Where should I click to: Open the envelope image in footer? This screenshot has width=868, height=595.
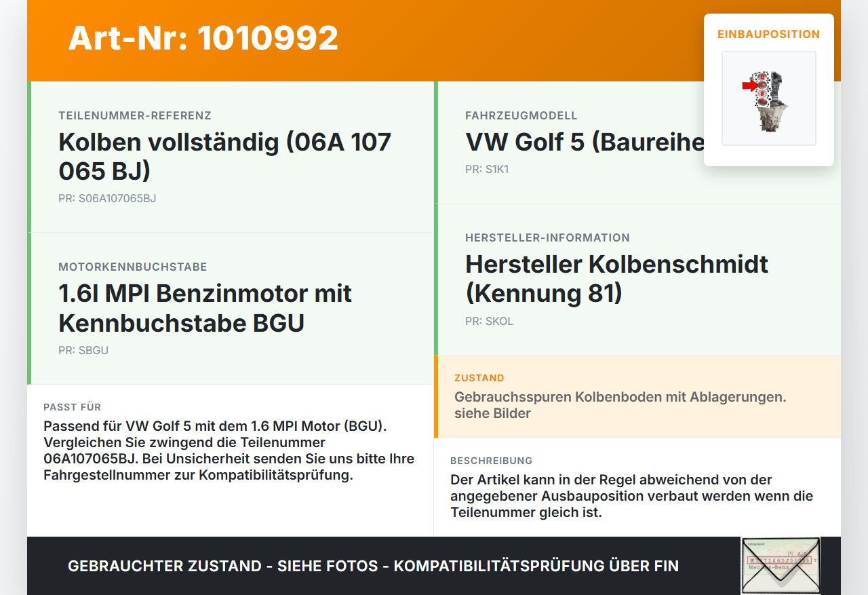coord(781,566)
